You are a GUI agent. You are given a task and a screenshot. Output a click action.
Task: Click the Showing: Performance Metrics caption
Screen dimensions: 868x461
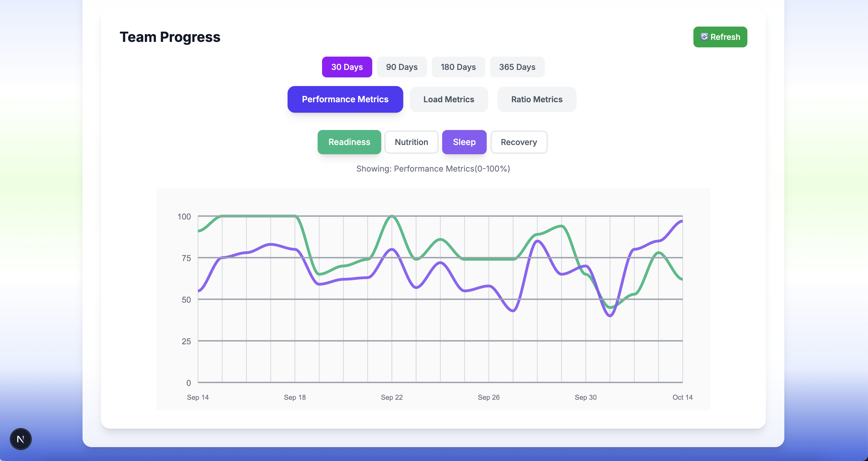click(x=433, y=168)
